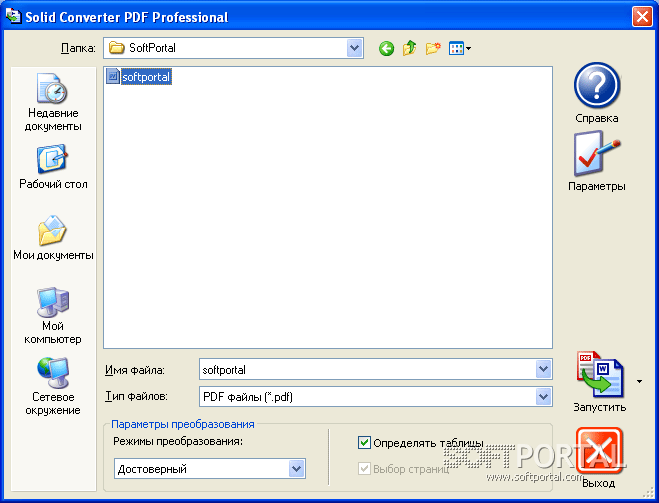Expand the Папка folder dropdown
659x503 pixels.
(x=354, y=48)
